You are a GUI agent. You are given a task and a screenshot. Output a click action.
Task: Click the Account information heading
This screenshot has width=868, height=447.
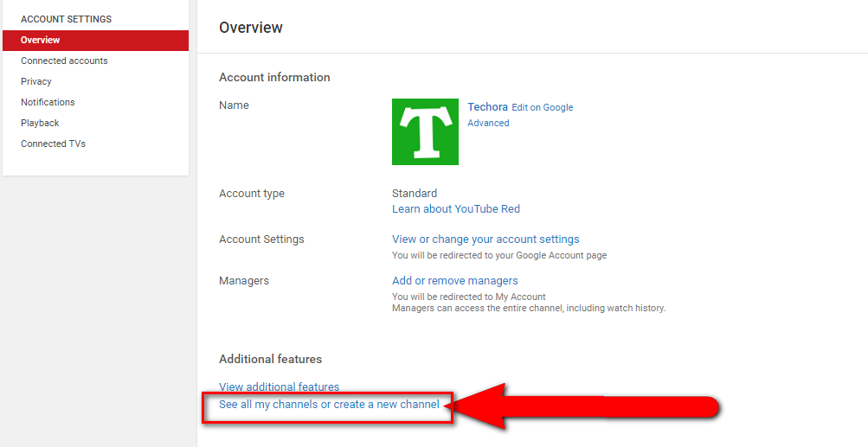pyautogui.click(x=274, y=78)
